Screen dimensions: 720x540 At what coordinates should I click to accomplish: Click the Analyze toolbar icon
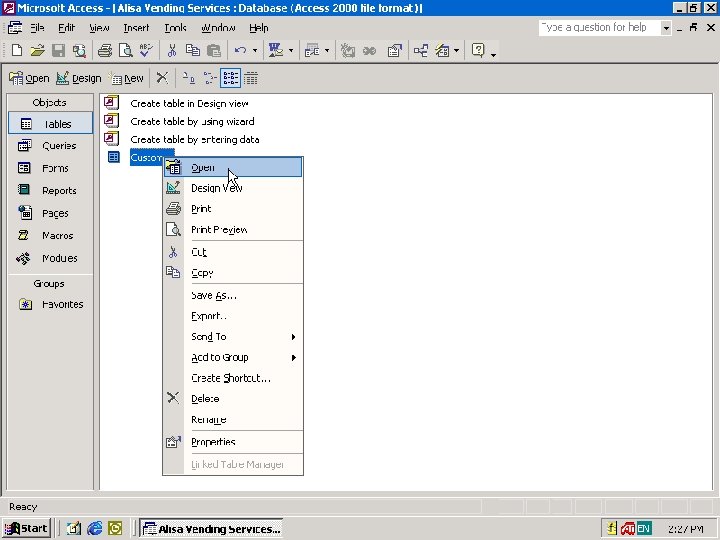[312, 51]
